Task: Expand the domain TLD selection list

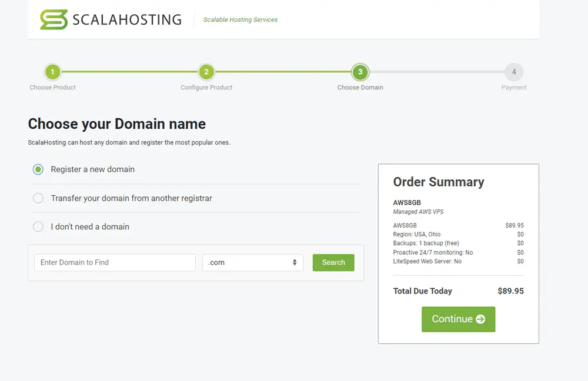Action: (x=253, y=263)
